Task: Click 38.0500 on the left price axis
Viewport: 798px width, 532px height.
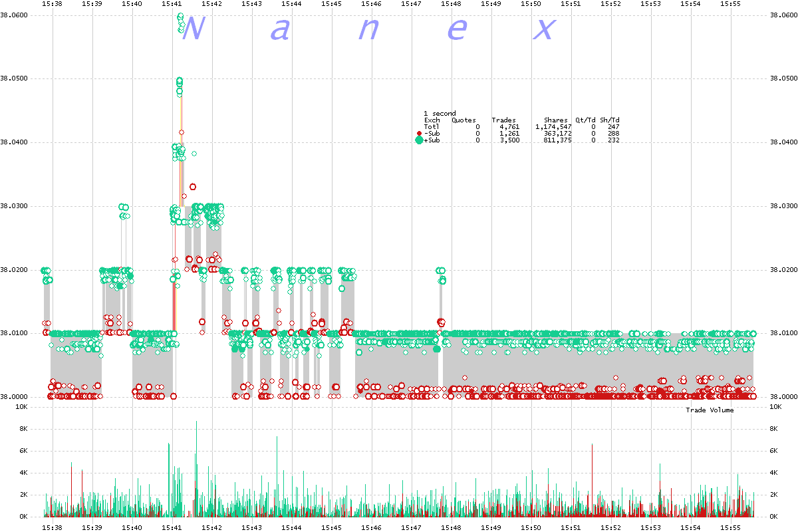Action: (x=15, y=79)
